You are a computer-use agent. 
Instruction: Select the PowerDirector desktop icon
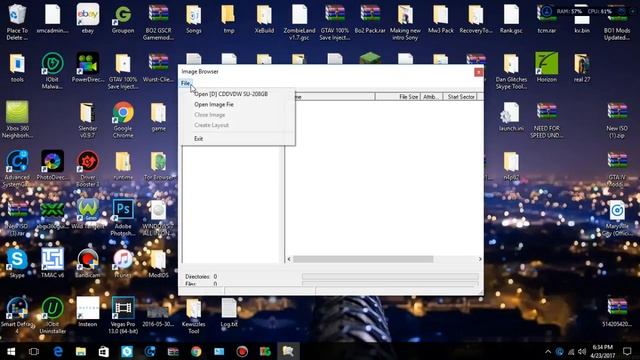pos(88,67)
